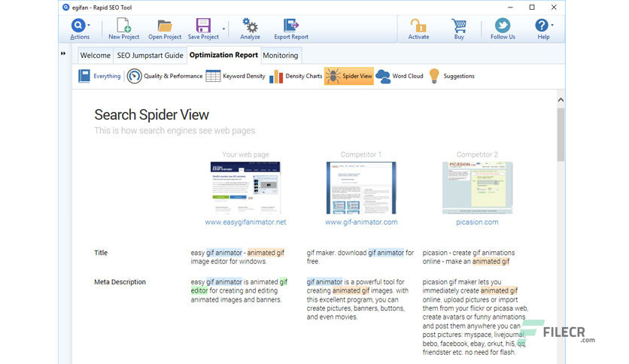Open the Keyword Density table view
This screenshot has width=629, height=364.
pyautogui.click(x=235, y=76)
